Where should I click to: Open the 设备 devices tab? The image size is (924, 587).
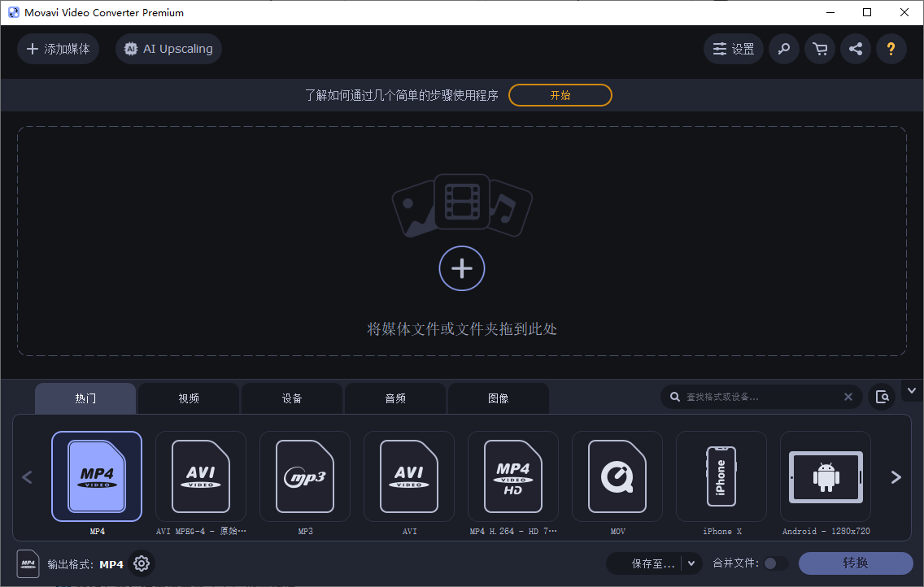pos(292,398)
